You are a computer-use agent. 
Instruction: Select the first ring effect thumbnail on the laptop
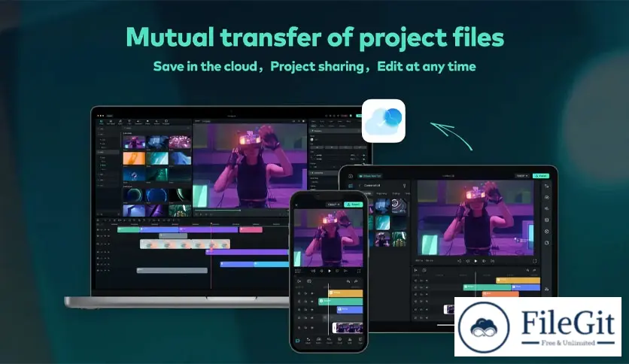tap(134, 195)
